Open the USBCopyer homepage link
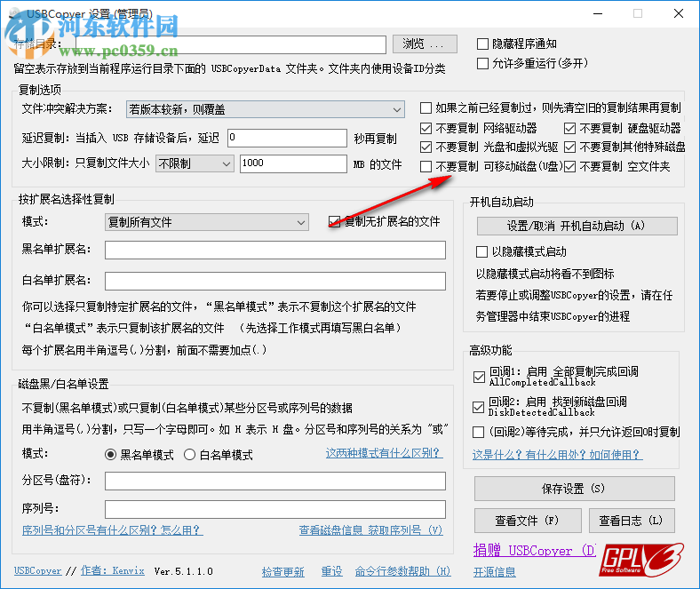 38,570
